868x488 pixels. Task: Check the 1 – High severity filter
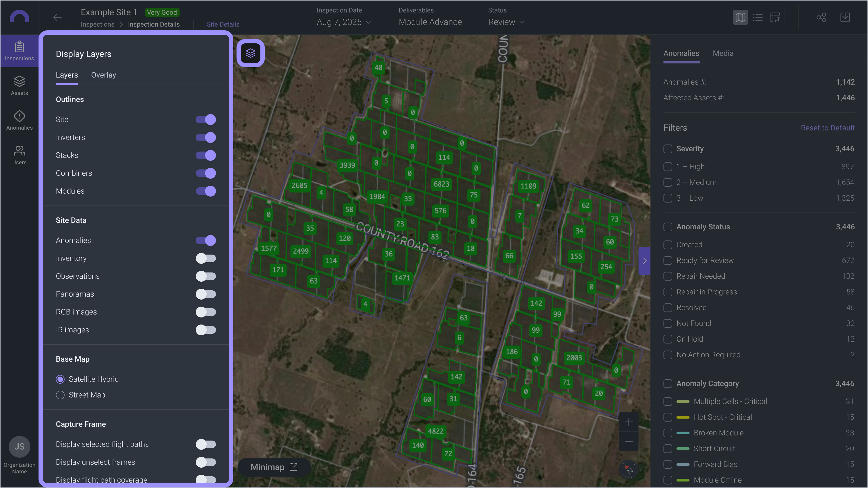tap(668, 167)
